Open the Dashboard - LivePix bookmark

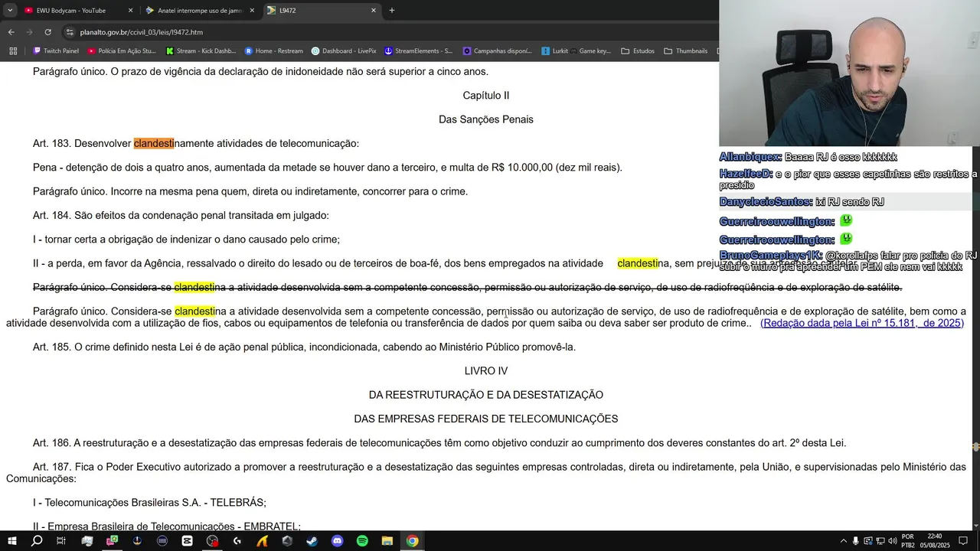[x=344, y=51]
